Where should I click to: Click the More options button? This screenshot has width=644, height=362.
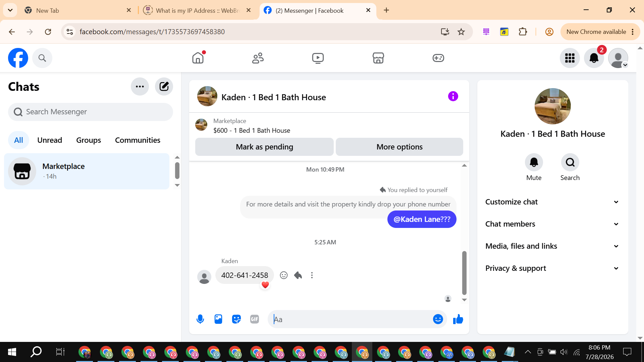399,147
